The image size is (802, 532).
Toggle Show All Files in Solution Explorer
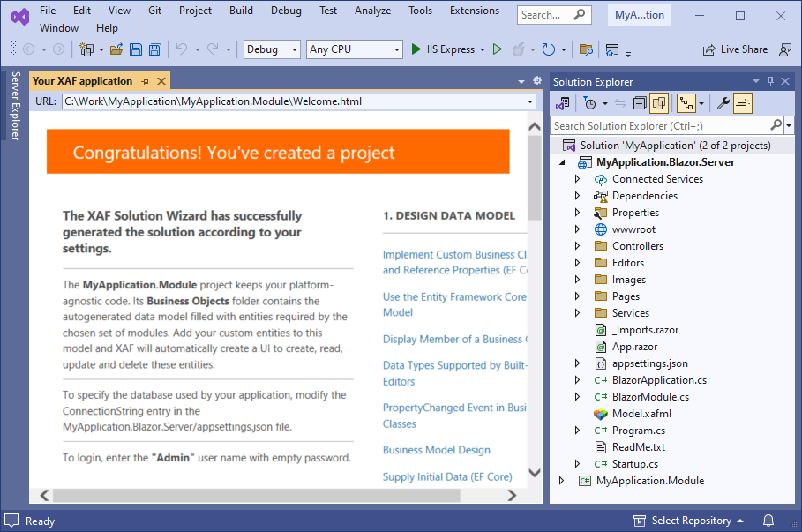pos(659,104)
